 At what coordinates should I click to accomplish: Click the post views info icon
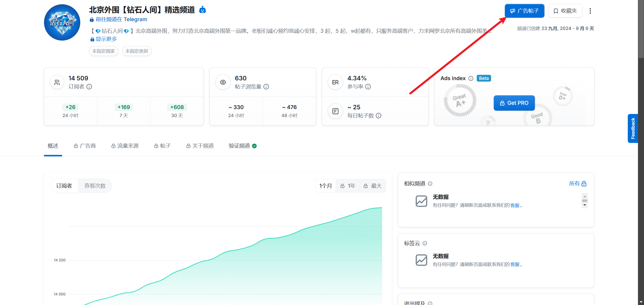coord(266,87)
